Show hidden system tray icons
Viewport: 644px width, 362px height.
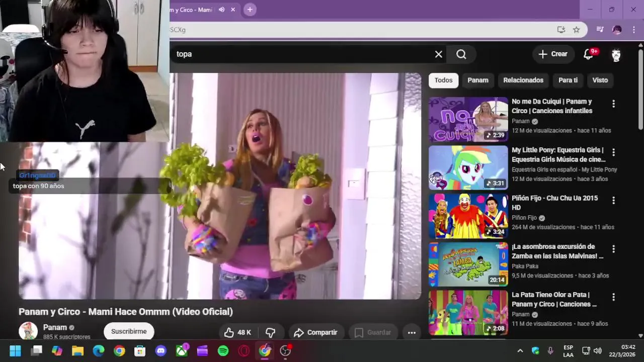[520, 350]
